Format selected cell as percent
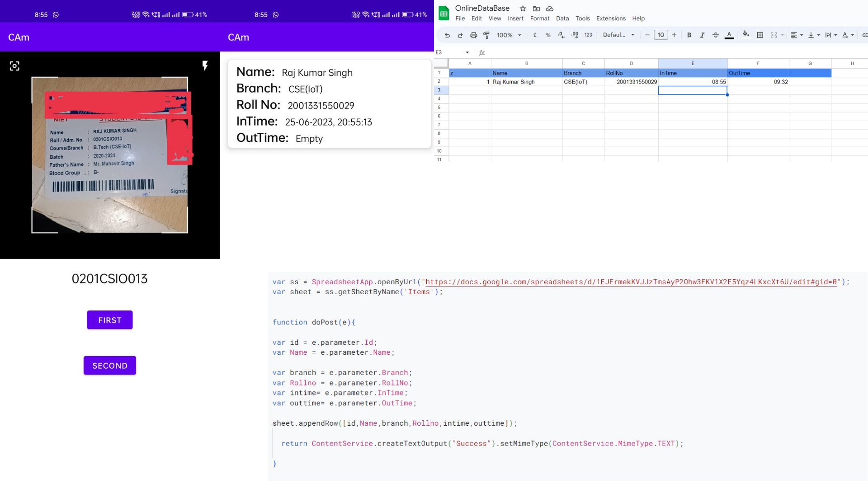 [548, 35]
